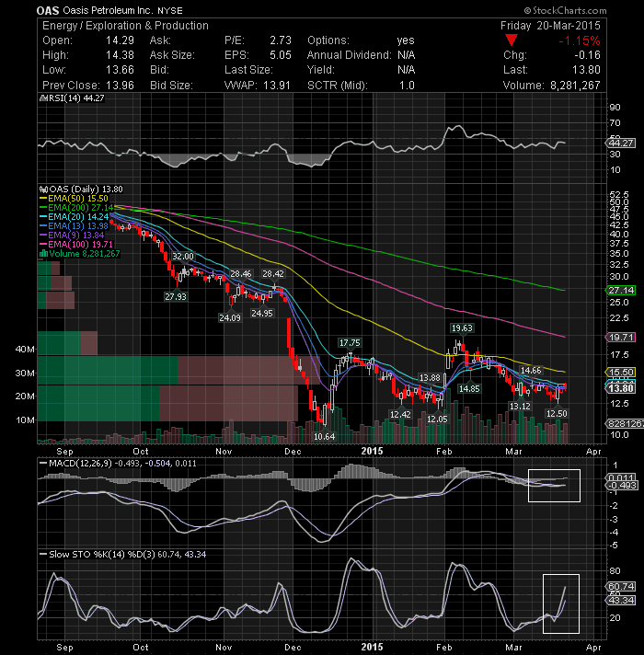
Task: Click the 14.85 price annotation
Action: point(469,388)
